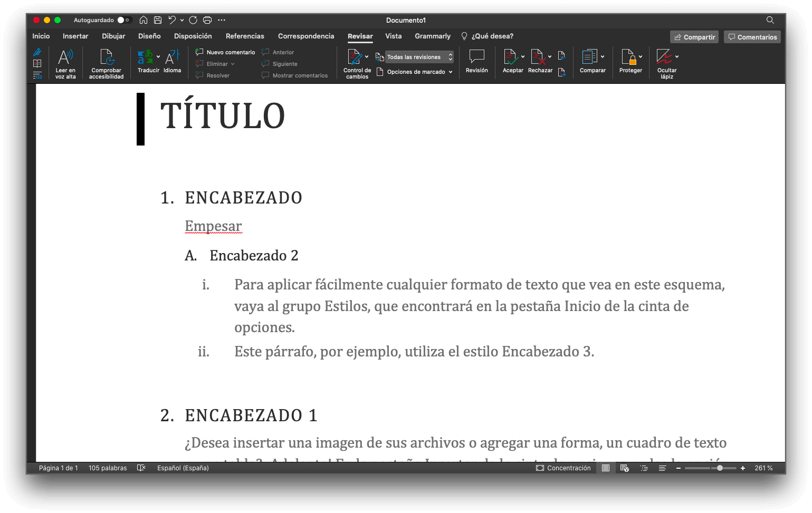Open the Disposición tab
This screenshot has width=812, height=513.
(x=193, y=36)
